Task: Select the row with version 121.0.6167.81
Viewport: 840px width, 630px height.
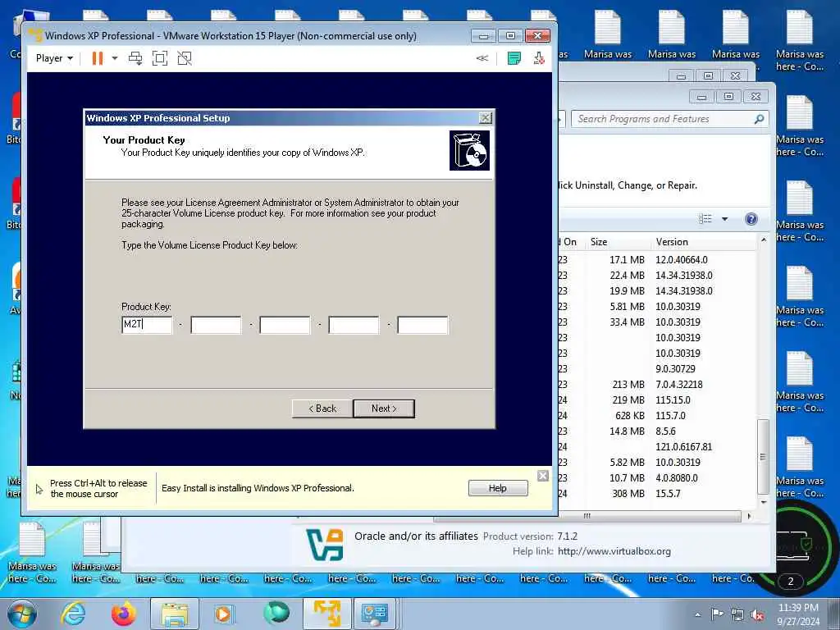Action: click(x=657, y=446)
